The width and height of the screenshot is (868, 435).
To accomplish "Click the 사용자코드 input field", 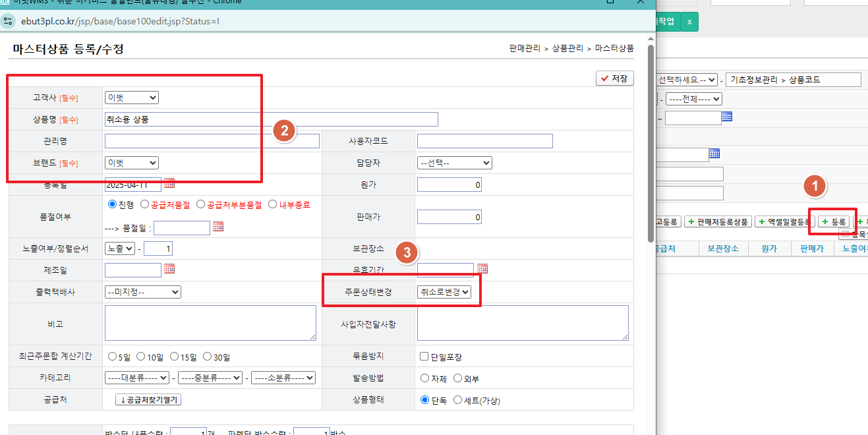I will click(485, 141).
